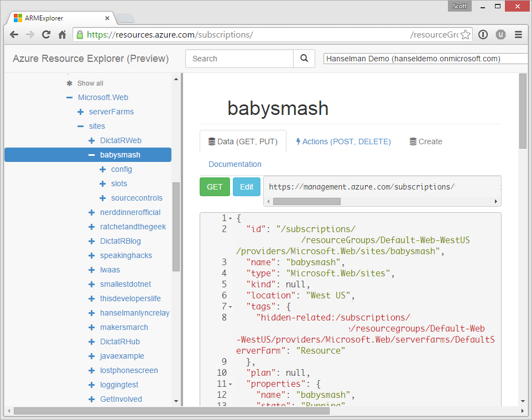This screenshot has width=532, height=420.
Task: Expand the serverFarms node
Action: pos(81,112)
